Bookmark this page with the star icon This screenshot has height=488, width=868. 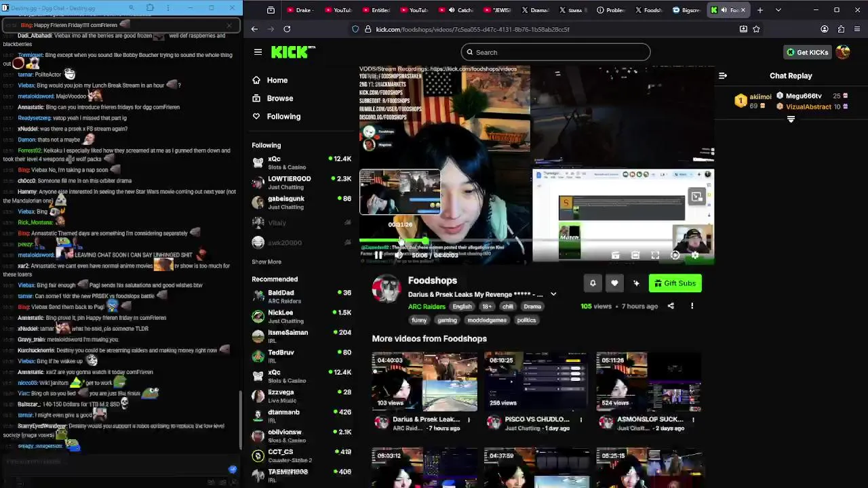click(756, 29)
